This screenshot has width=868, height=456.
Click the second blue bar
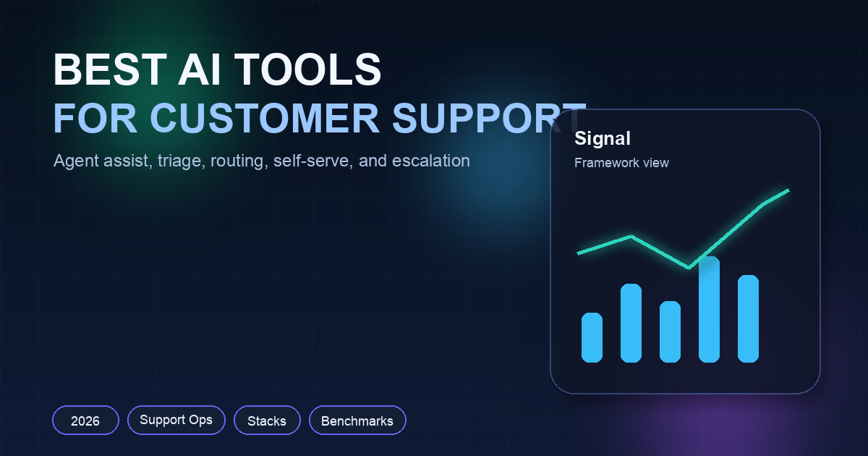(631, 322)
